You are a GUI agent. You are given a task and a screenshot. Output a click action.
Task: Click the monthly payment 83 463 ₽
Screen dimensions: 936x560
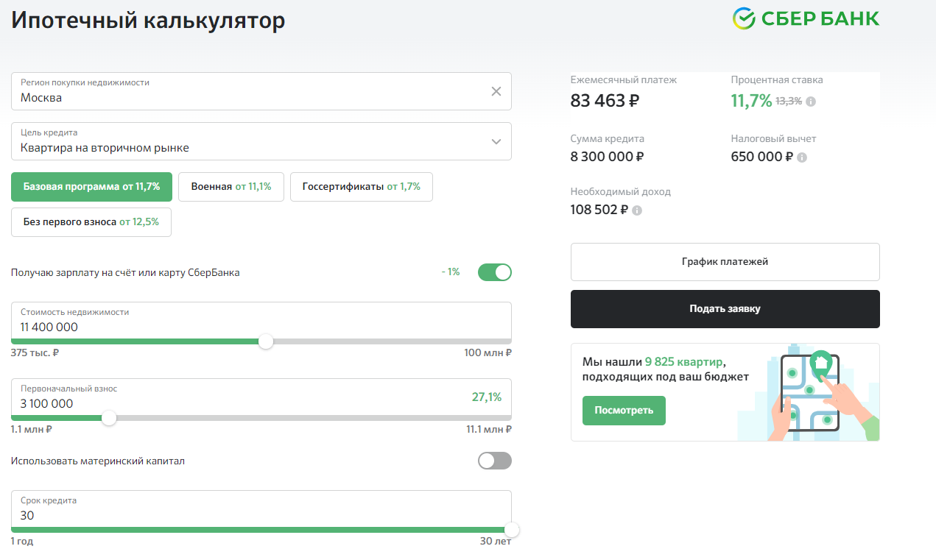[x=605, y=101]
